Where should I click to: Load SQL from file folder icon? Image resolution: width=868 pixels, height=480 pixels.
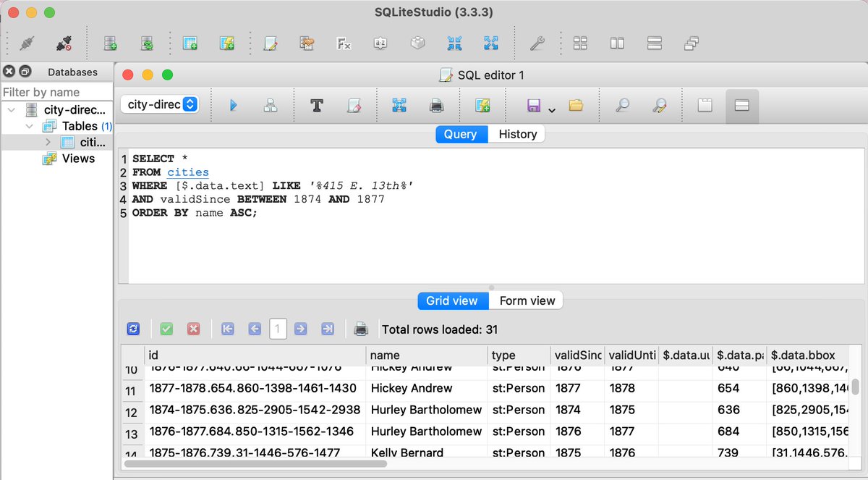pos(576,106)
